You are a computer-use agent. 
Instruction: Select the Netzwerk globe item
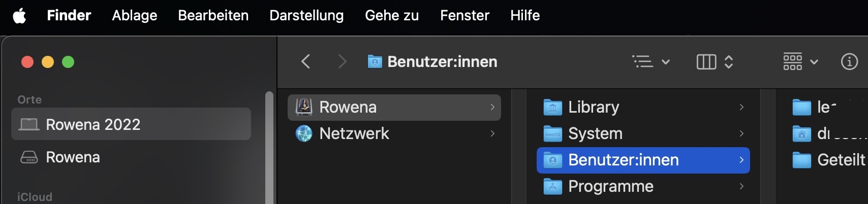(304, 133)
